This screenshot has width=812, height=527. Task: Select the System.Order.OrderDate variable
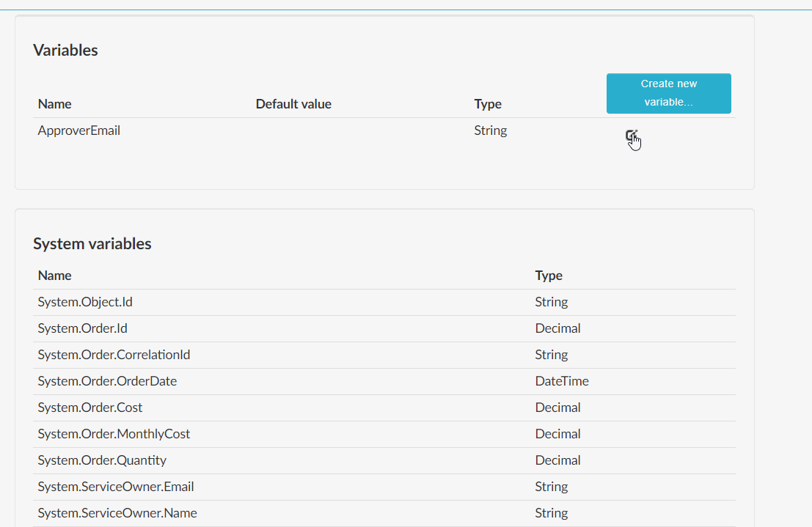click(x=107, y=381)
